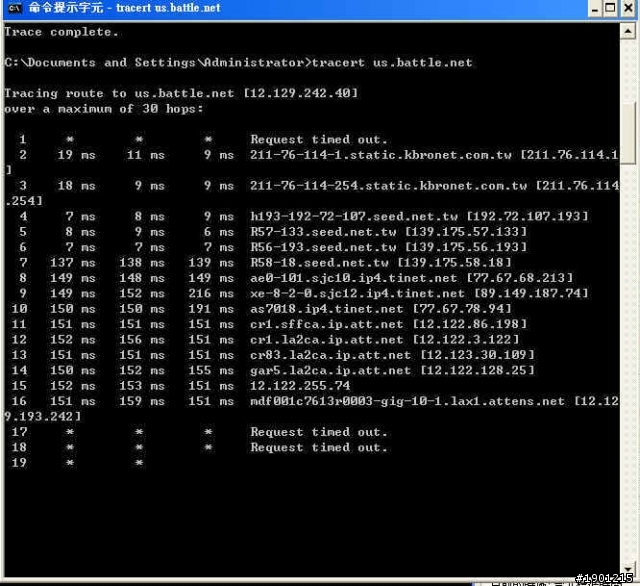Click the scrollbar down arrow
640x586 pixels.
point(627,568)
